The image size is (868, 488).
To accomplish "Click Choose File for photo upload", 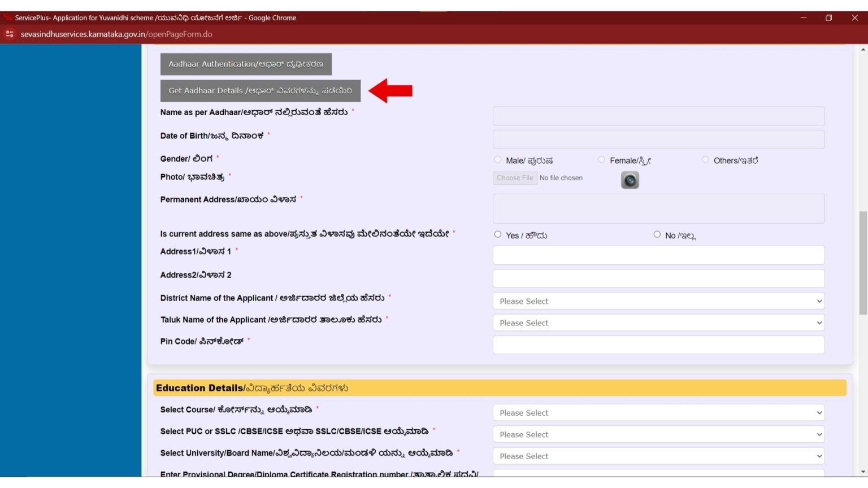I will click(x=514, y=178).
